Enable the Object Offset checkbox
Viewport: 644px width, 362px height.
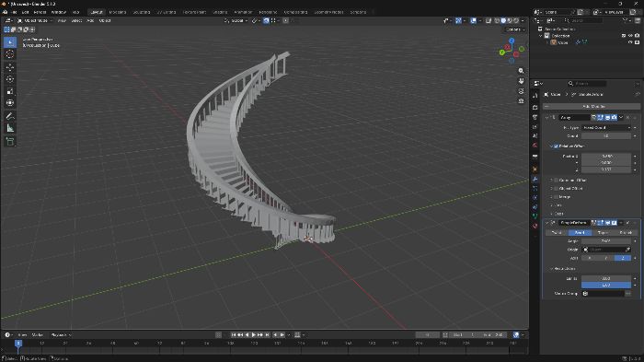(x=556, y=189)
